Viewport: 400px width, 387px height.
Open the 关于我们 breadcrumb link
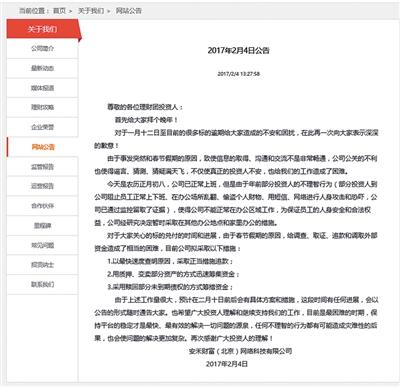[91, 11]
